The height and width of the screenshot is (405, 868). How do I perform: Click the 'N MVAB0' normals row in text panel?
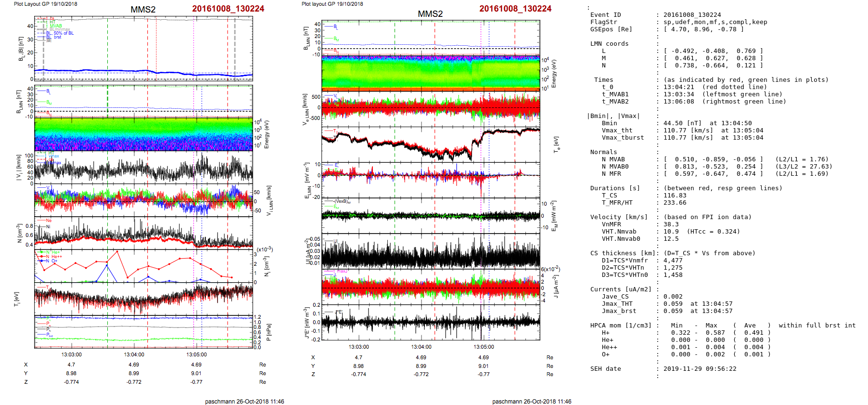pos(614,167)
